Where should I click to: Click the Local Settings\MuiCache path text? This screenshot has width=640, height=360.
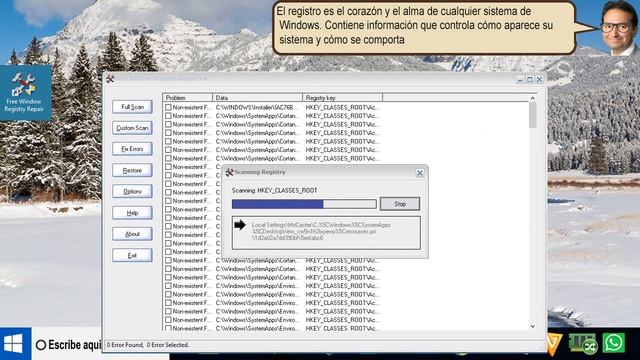pyautogui.click(x=321, y=231)
